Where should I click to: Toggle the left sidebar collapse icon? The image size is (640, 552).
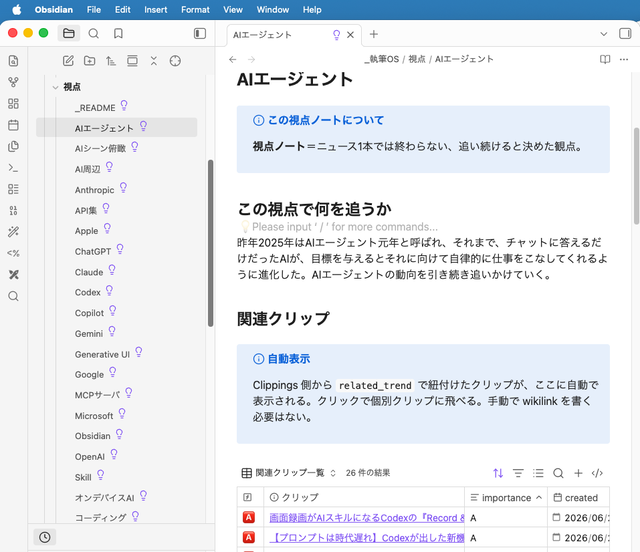click(x=200, y=33)
